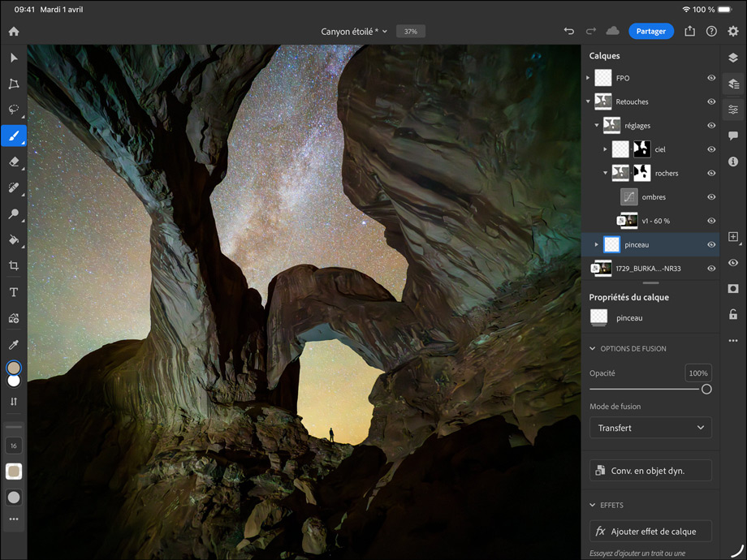This screenshot has width=747, height=560.
Task: Open the Mode de fusion dropdown
Action: [650, 428]
